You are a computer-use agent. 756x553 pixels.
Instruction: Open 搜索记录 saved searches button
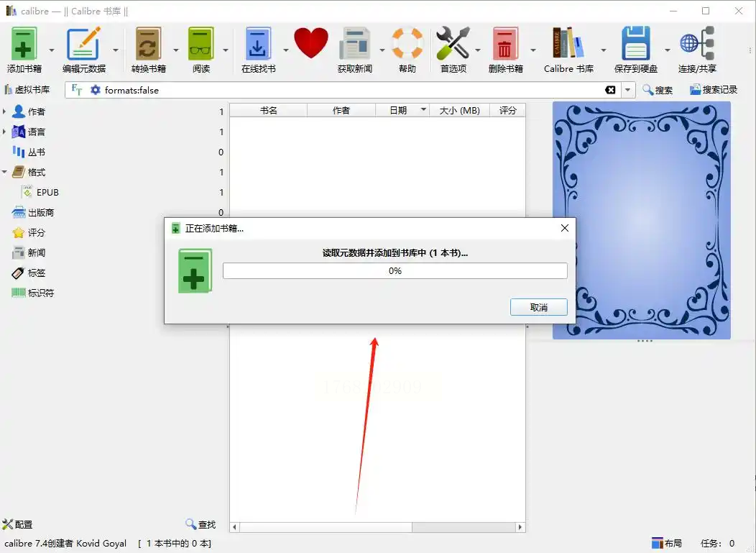[x=714, y=90]
